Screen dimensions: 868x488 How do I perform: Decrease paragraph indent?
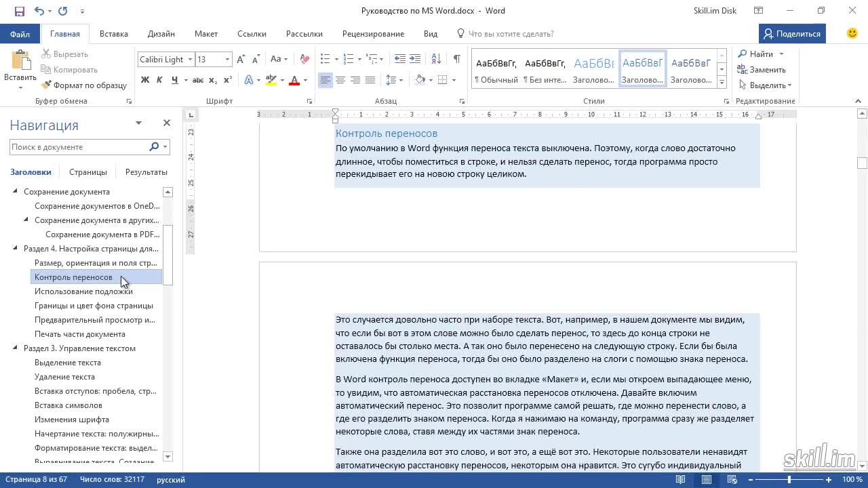(400, 59)
